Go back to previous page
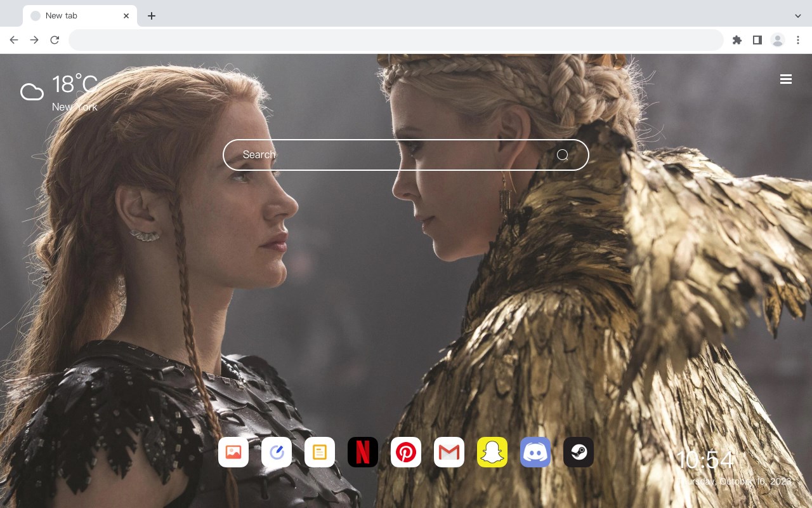This screenshot has height=508, width=812. (x=14, y=40)
